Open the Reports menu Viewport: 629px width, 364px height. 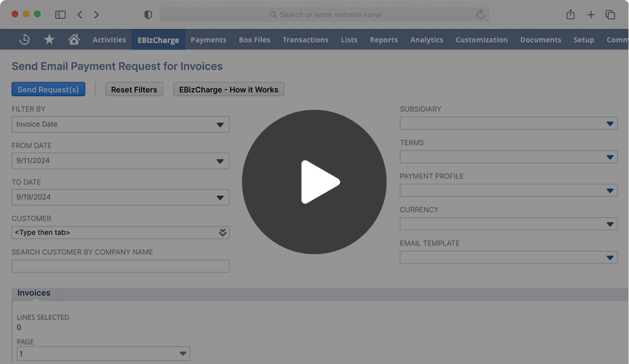pos(383,39)
